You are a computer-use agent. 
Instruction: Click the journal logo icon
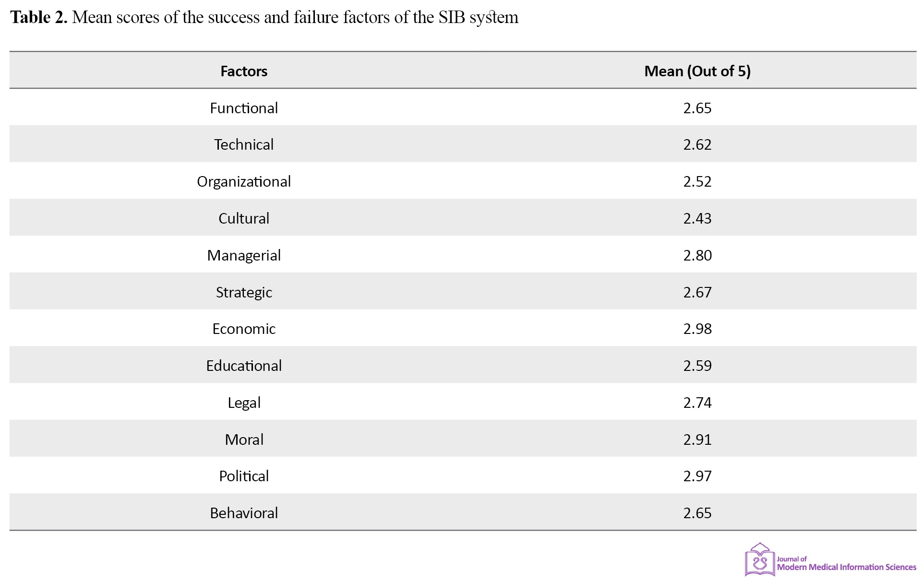point(760,559)
